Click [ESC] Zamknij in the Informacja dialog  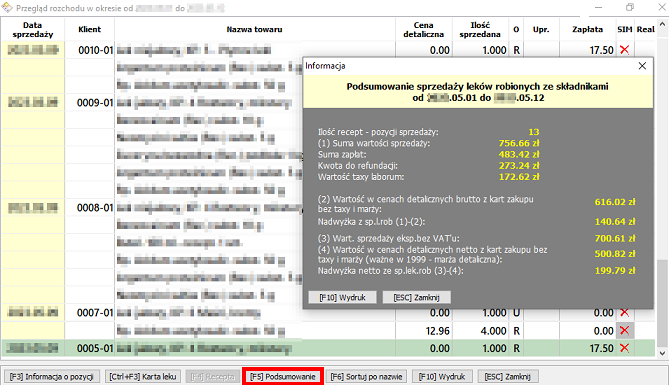[416, 298]
